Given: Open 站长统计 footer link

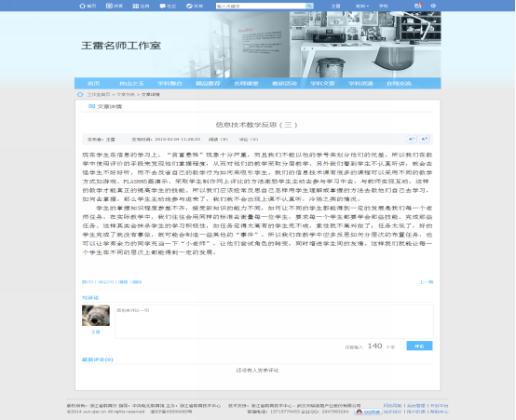Looking at the screenshot, I should [393, 412].
